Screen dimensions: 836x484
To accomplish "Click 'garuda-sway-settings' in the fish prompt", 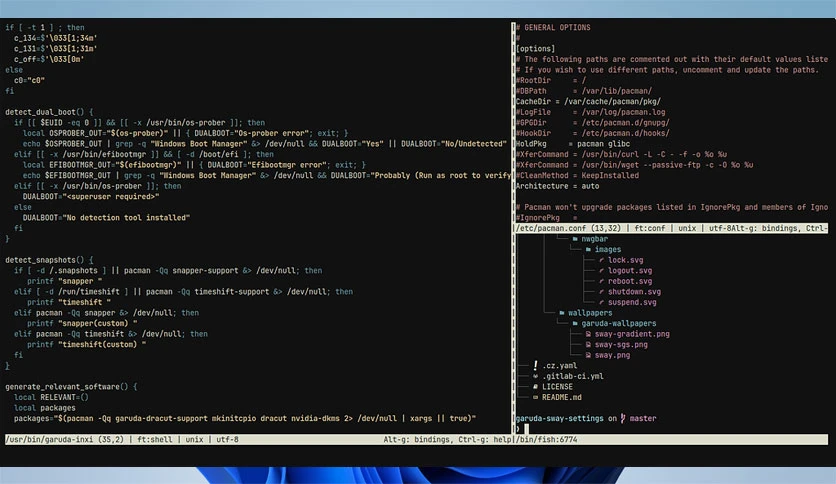I will (x=559, y=418).
